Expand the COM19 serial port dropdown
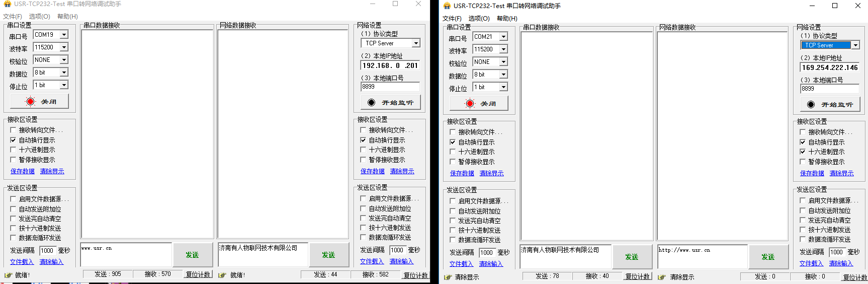The height and width of the screenshot is (284, 868). (64, 35)
